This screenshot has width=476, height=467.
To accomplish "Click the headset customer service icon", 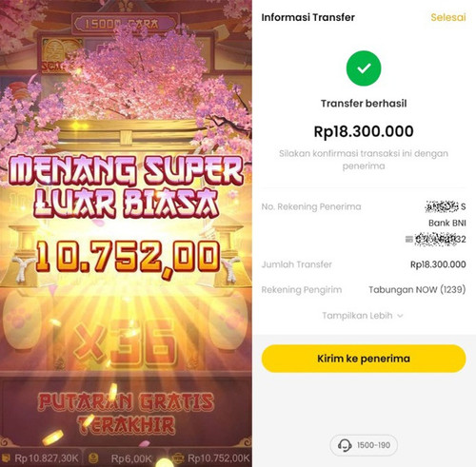I will tap(345, 445).
